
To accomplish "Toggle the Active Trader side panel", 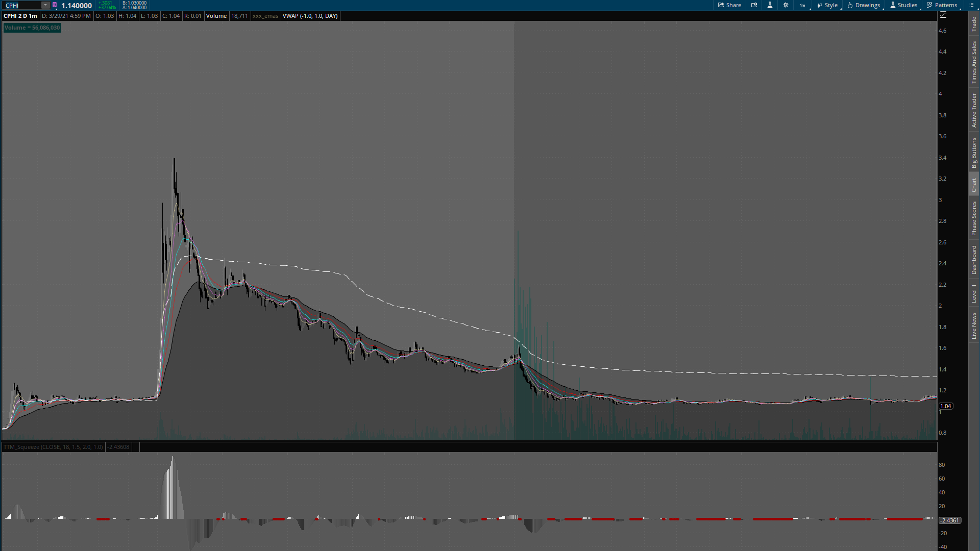I will (x=974, y=110).
